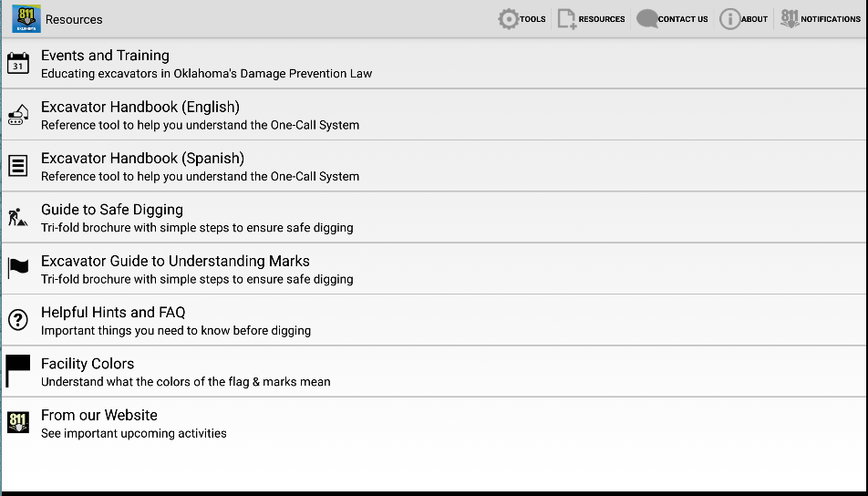View Helpful Hints and FAQ

[113, 313]
